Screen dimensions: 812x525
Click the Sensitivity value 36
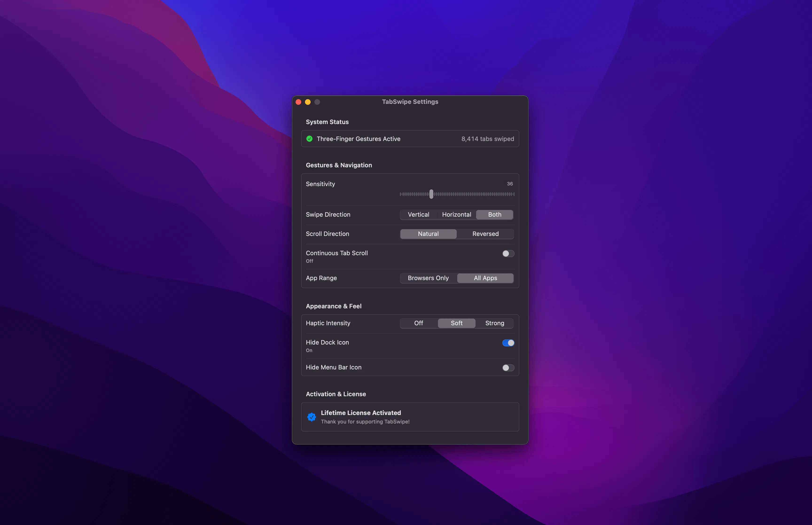point(510,184)
